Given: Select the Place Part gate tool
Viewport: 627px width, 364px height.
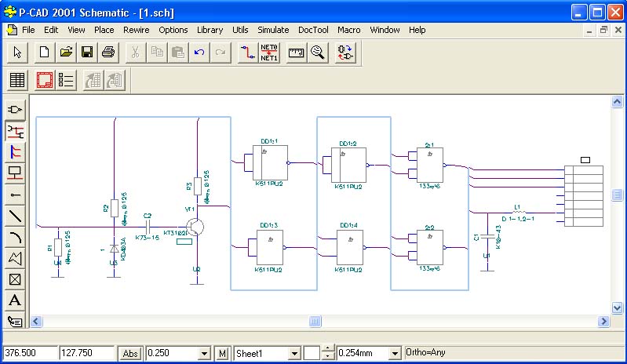Looking at the screenshot, I should pyautogui.click(x=15, y=109).
